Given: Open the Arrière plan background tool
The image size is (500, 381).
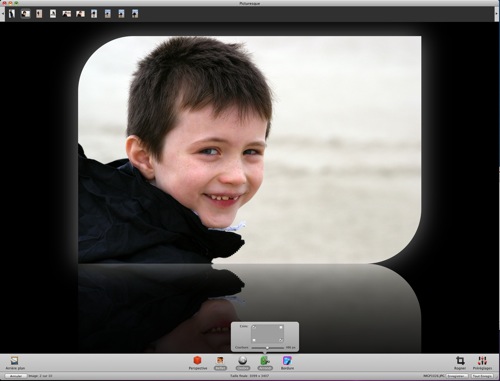Looking at the screenshot, I should pyautogui.click(x=15, y=362).
